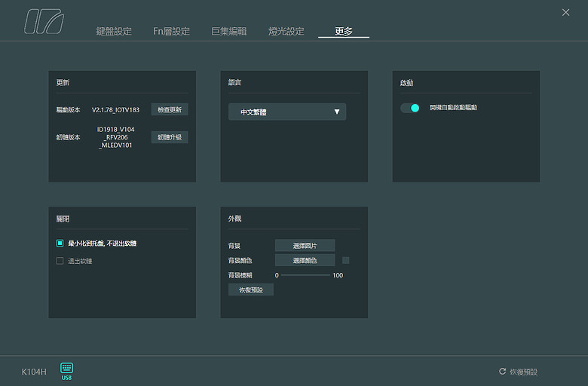Screen dimensions: 588x386
Task: Click the driver version V2.1.78_IOTV183 text
Action: coord(115,110)
